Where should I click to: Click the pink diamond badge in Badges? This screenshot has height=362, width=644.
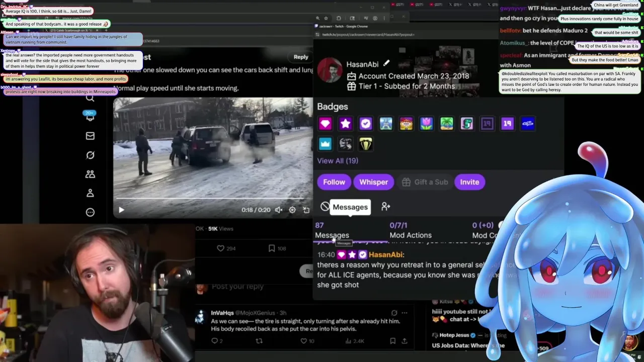point(325,124)
